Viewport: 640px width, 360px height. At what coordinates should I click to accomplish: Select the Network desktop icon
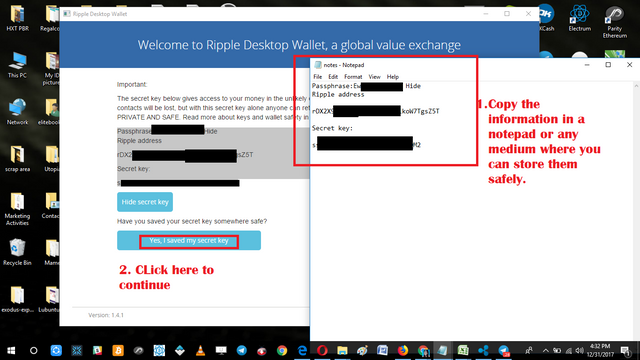pos(17,112)
